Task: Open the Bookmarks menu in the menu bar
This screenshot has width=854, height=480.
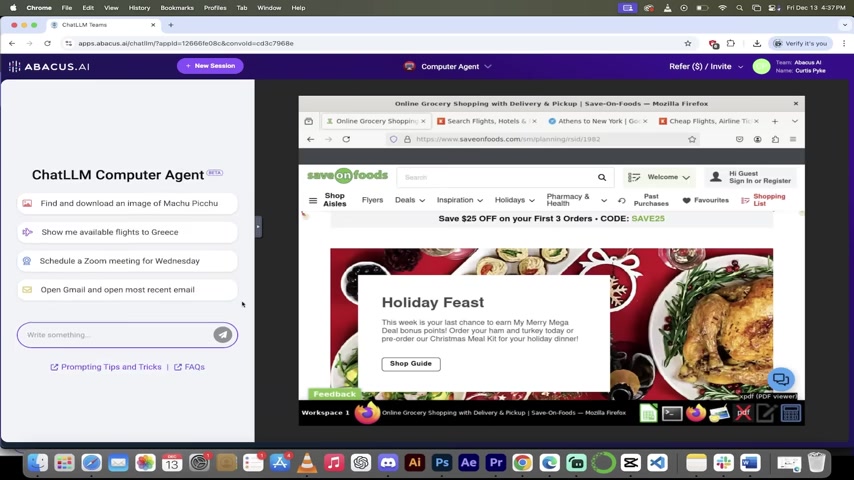Action: 177,8
